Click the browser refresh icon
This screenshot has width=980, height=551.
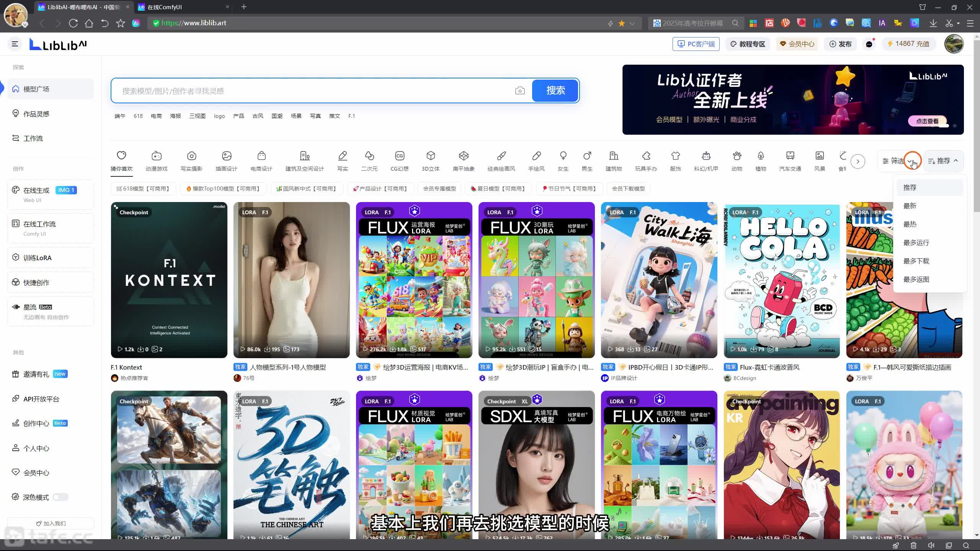click(73, 23)
